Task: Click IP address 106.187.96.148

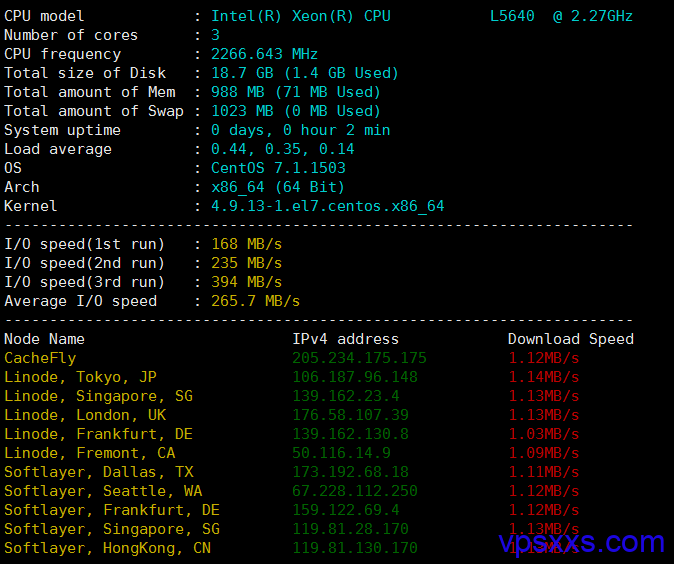Action: tap(355, 377)
